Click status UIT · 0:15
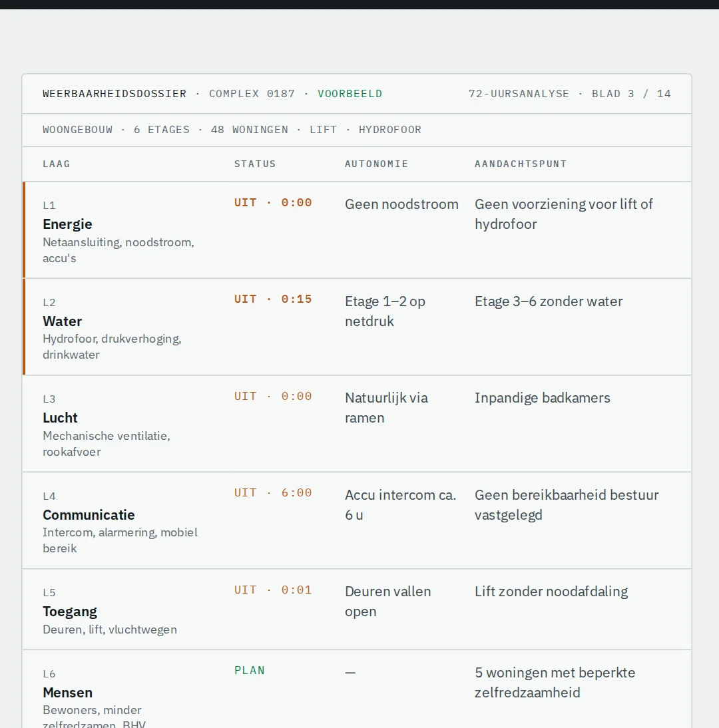Screen dimensions: 719x728 point(273,299)
